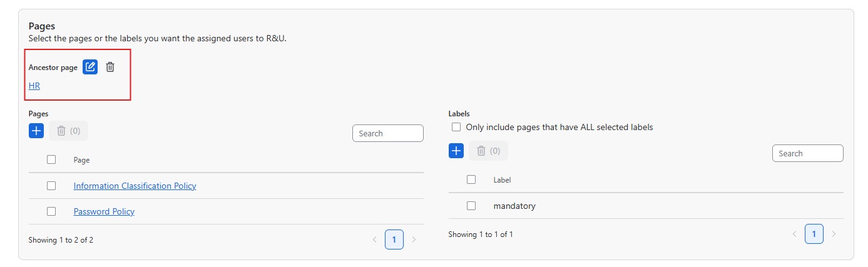Add a new label with plus icon

[456, 151]
